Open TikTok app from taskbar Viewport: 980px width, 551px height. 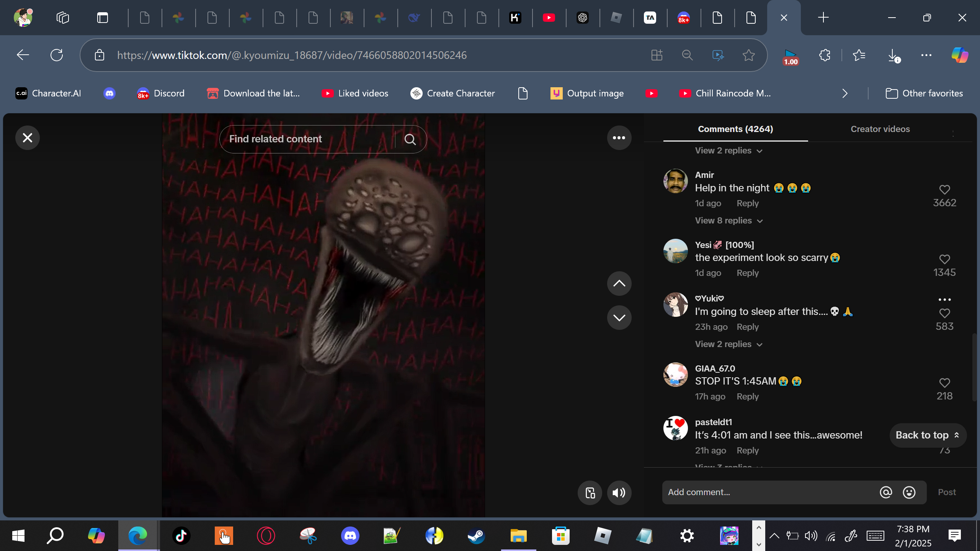[181, 536]
